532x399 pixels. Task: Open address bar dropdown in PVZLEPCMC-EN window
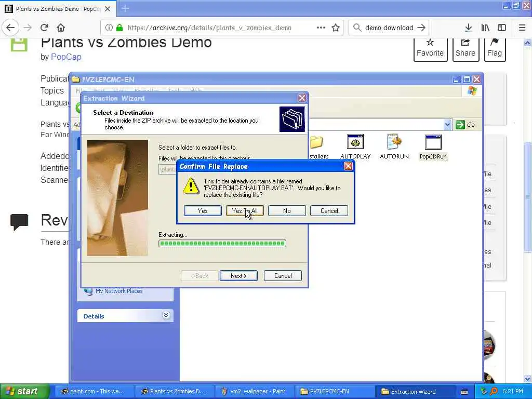coord(447,125)
